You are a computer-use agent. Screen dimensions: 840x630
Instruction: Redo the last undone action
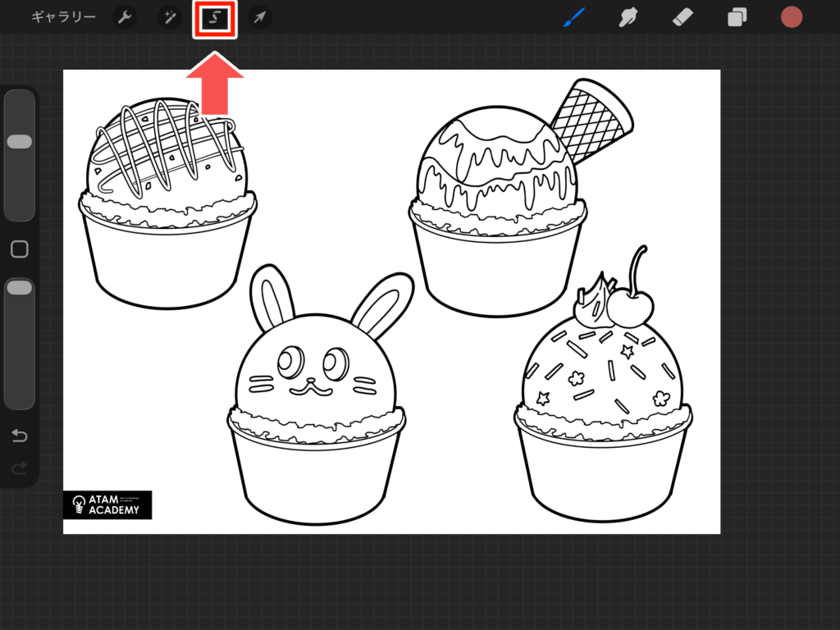click(20, 468)
